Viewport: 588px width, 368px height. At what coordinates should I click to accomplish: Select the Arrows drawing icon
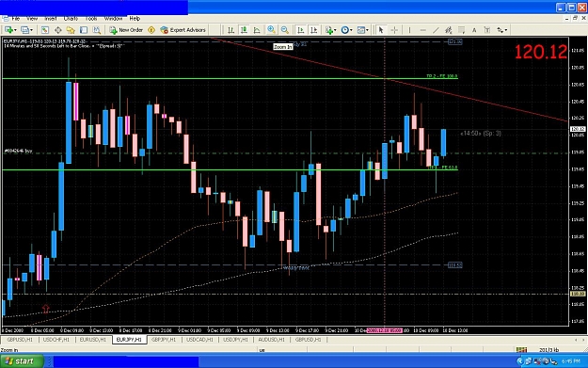(x=501, y=30)
